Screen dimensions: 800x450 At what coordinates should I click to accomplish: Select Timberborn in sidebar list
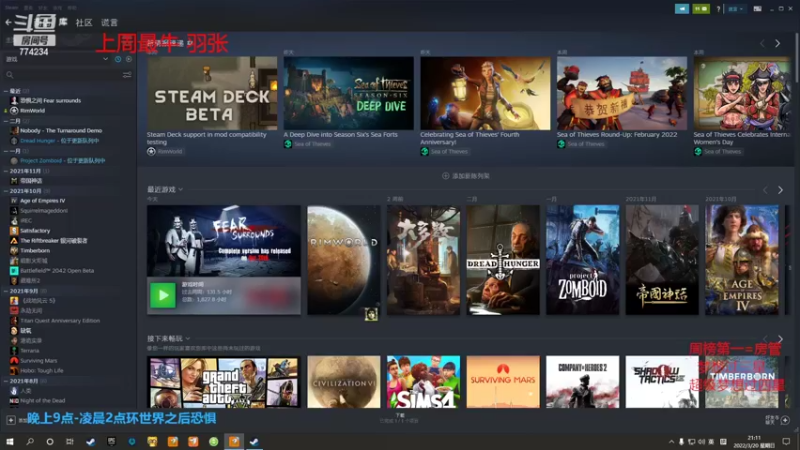(35, 251)
